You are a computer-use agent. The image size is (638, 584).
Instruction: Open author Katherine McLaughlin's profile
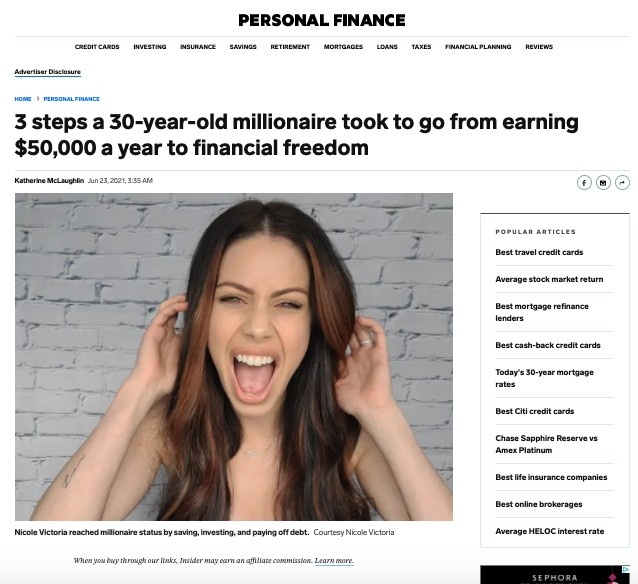click(49, 181)
